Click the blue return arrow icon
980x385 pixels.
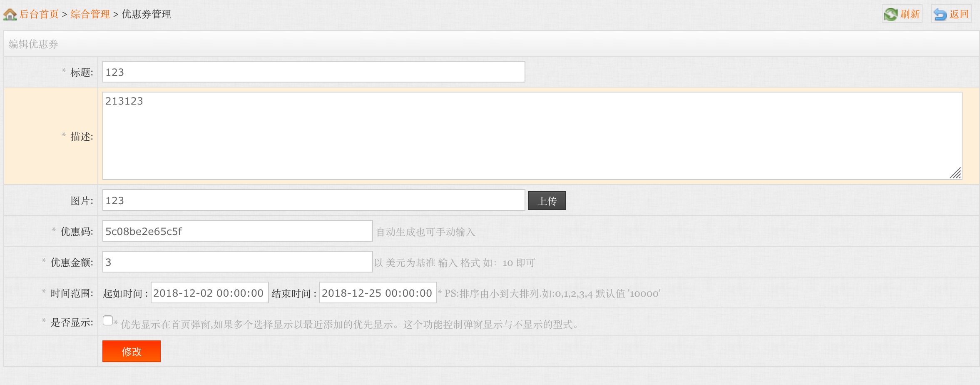(940, 15)
